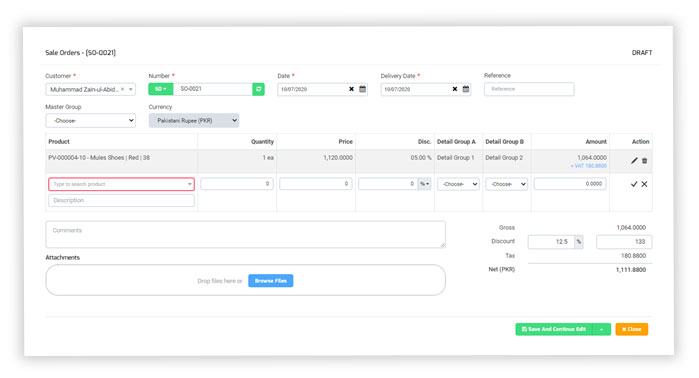Open Detail Group A Choose dropdown
The height and width of the screenshot is (378, 699).
(x=458, y=184)
